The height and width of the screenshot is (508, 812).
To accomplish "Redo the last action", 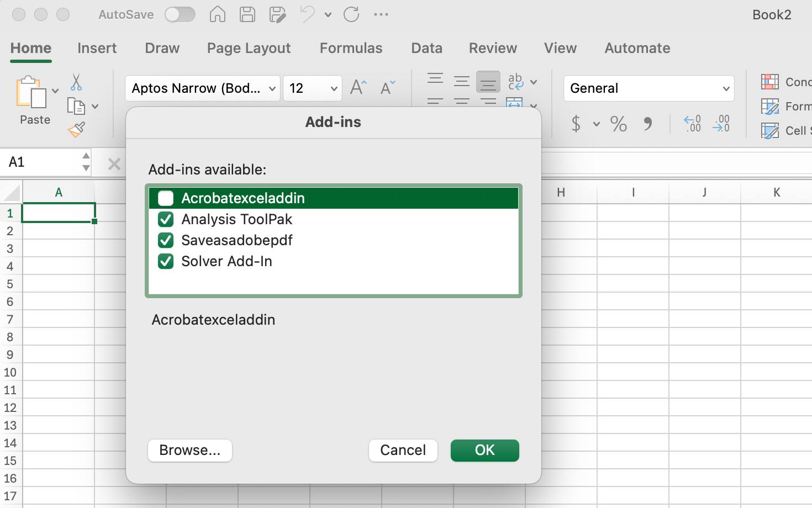I will (x=351, y=14).
